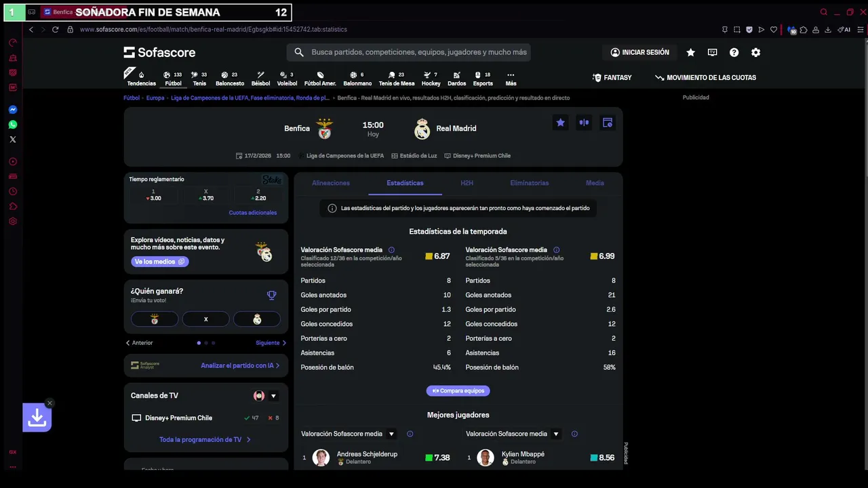This screenshot has height=488, width=868.
Task: Click the Sofascore logo
Action: (159, 52)
